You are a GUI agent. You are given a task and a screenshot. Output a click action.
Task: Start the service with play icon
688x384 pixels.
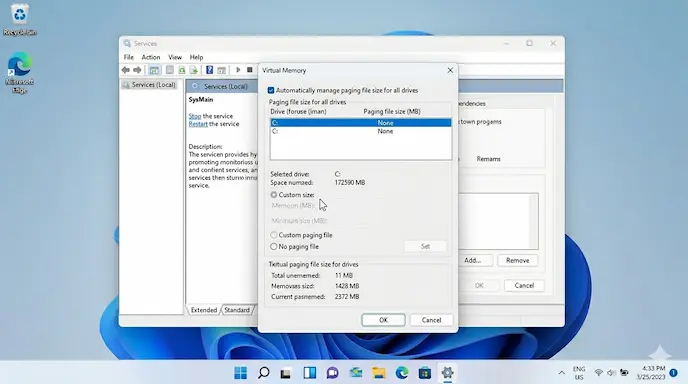coord(238,70)
